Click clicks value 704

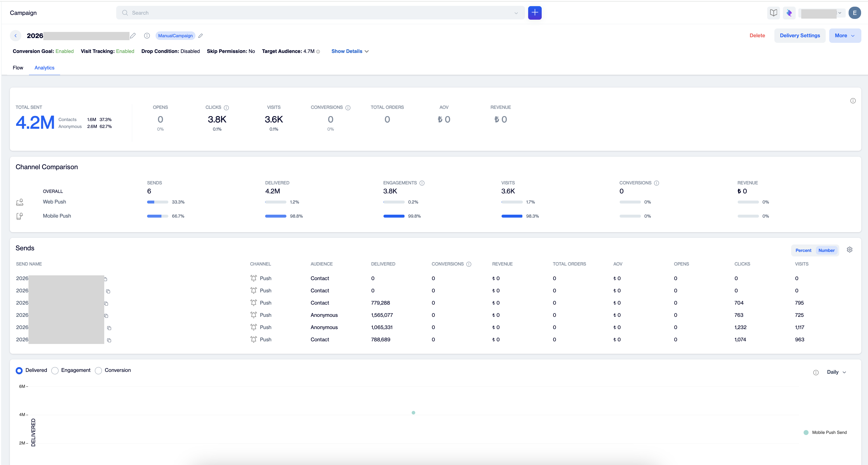click(x=739, y=303)
